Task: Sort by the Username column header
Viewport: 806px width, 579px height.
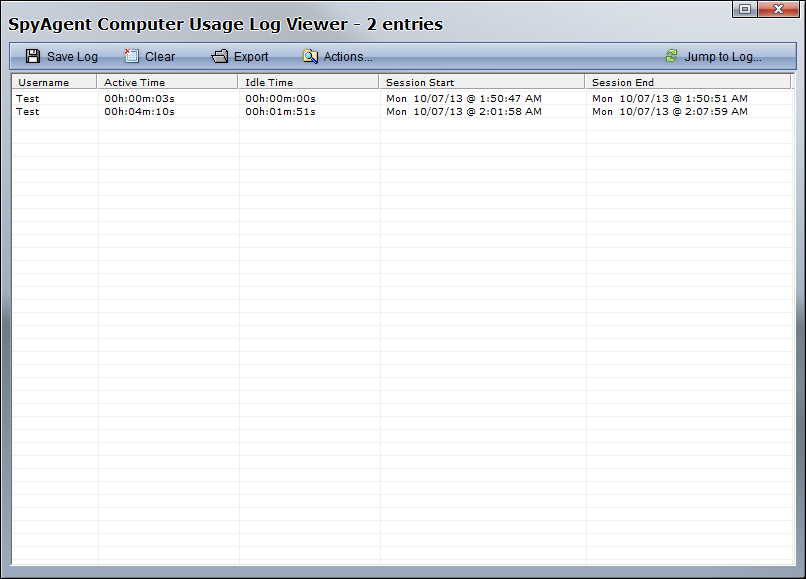Action: [x=44, y=82]
